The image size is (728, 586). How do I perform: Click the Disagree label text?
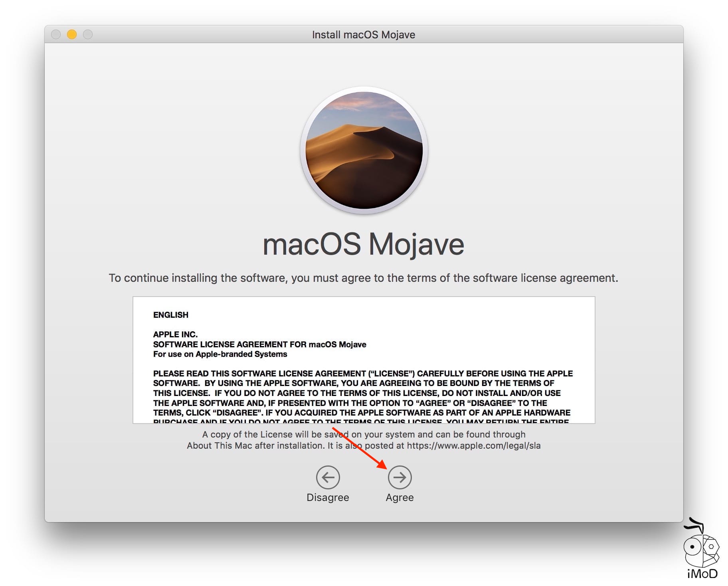[328, 497]
